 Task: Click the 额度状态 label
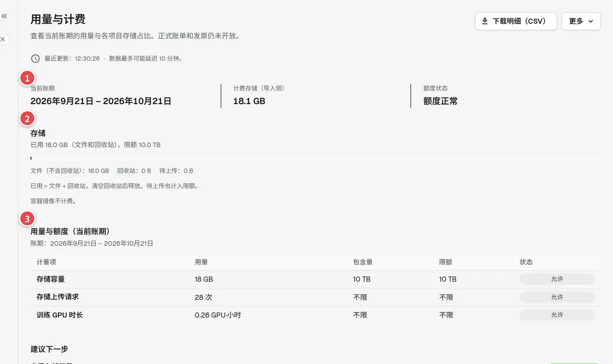435,88
